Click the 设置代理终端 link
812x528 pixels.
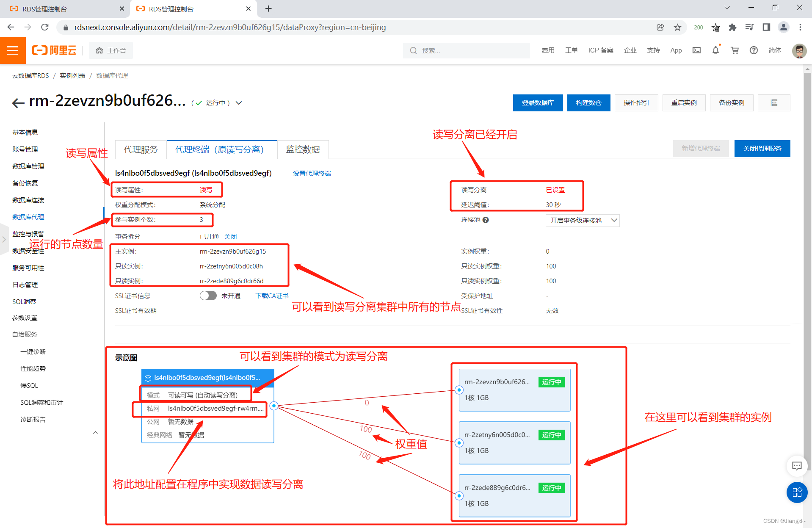[312, 173]
